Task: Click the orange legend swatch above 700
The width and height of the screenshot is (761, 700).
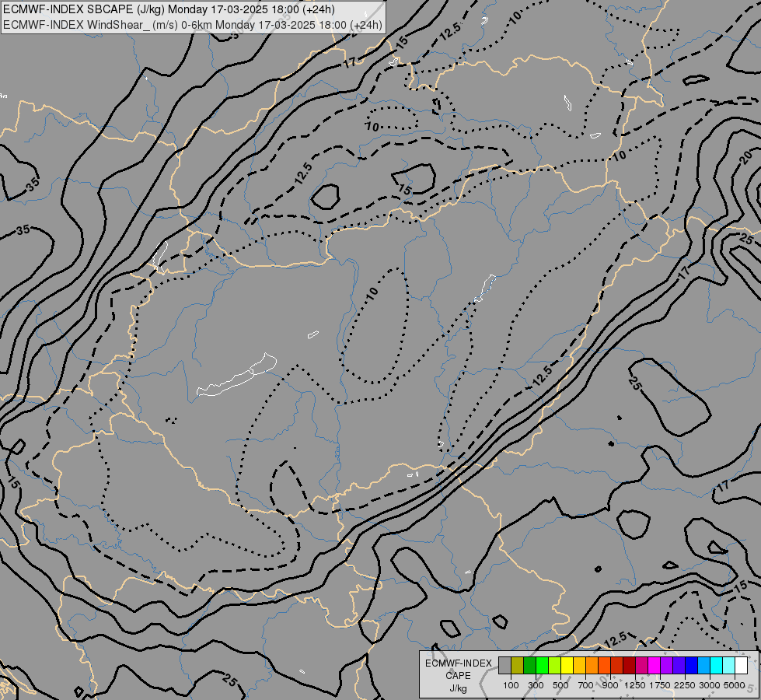Action: (x=592, y=666)
